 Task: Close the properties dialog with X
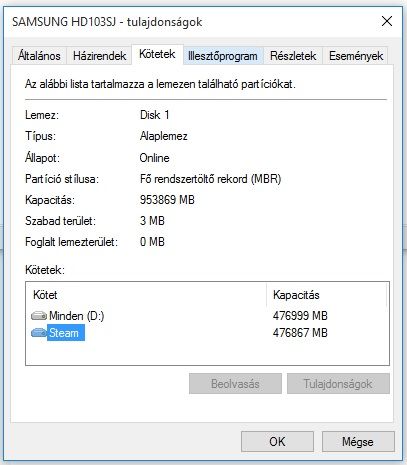point(387,21)
